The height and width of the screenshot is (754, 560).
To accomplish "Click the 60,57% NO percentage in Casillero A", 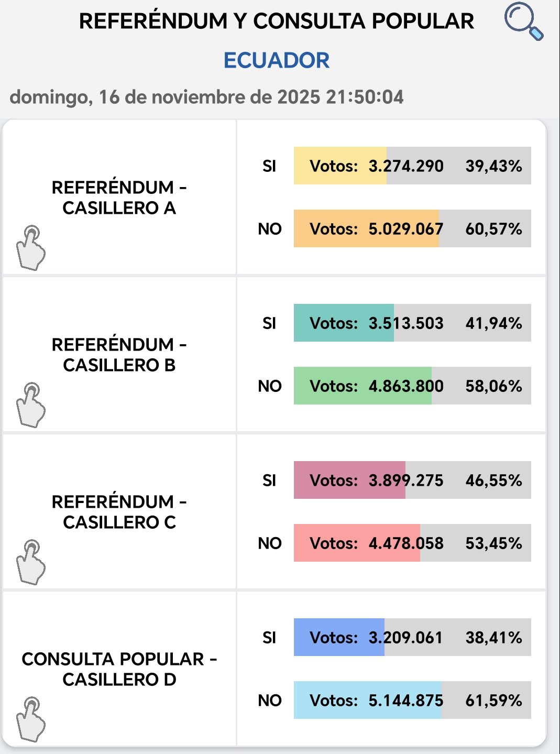I will point(493,229).
